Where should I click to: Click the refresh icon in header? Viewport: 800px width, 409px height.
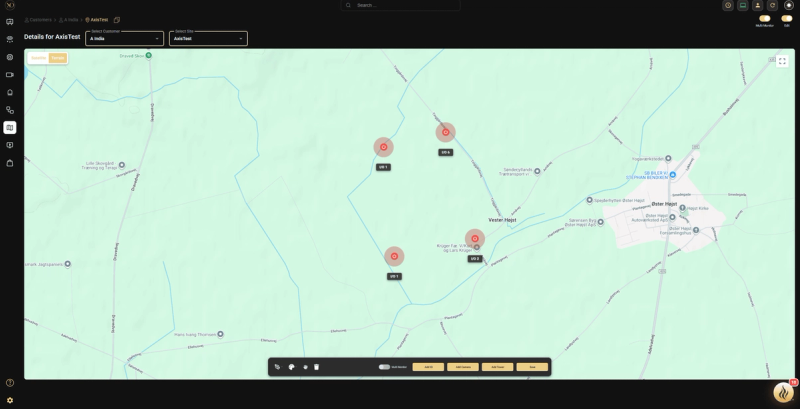[772, 5]
